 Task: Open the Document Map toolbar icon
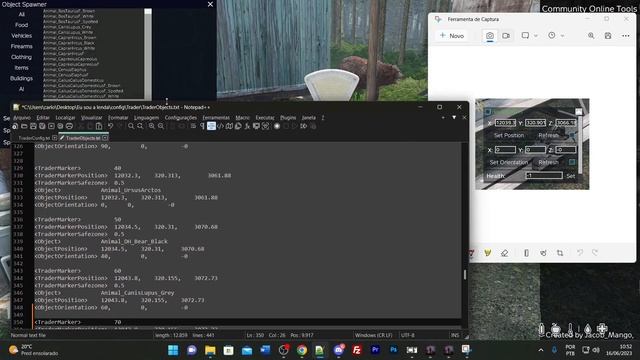[x=229, y=126]
